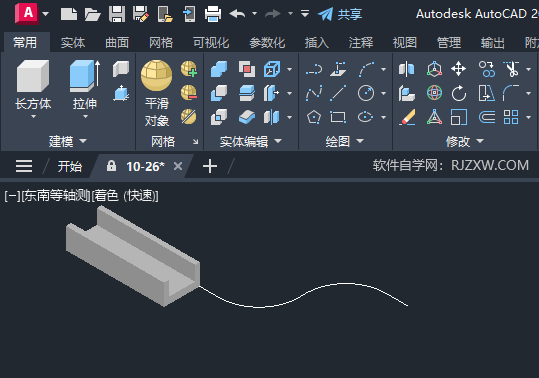Click the Save As icon with pencil
Image resolution: width=539 pixels, height=378 pixels.
(141, 14)
